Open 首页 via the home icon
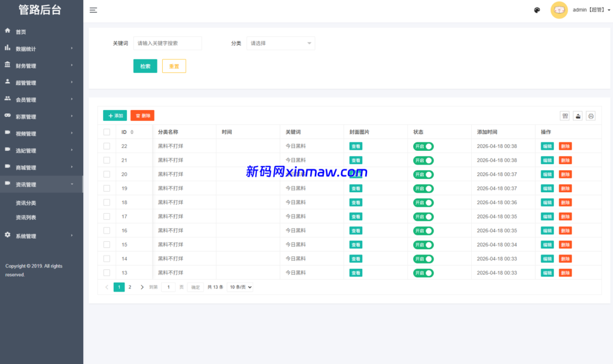613x364 pixels. coord(7,30)
